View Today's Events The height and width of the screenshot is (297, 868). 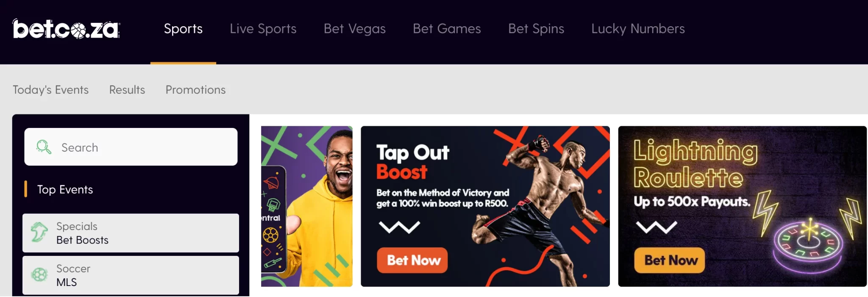[x=50, y=90]
